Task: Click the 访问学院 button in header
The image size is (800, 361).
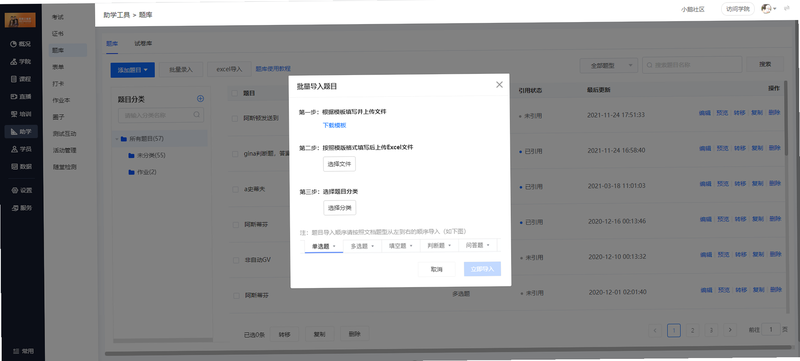Action: tap(738, 9)
